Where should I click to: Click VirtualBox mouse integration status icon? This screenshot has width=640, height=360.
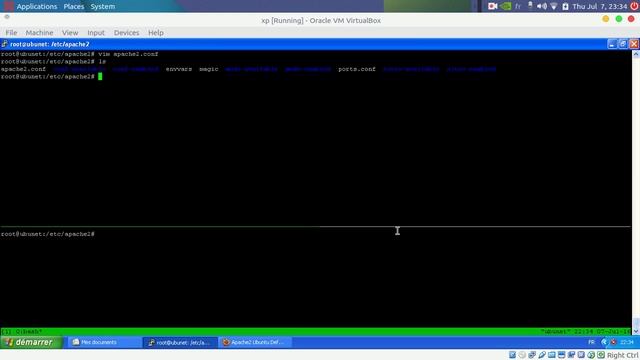point(591,355)
